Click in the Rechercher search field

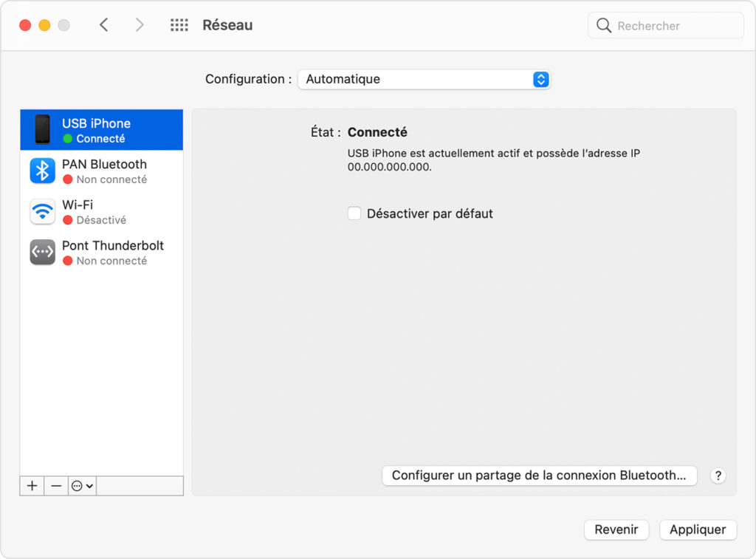(666, 26)
